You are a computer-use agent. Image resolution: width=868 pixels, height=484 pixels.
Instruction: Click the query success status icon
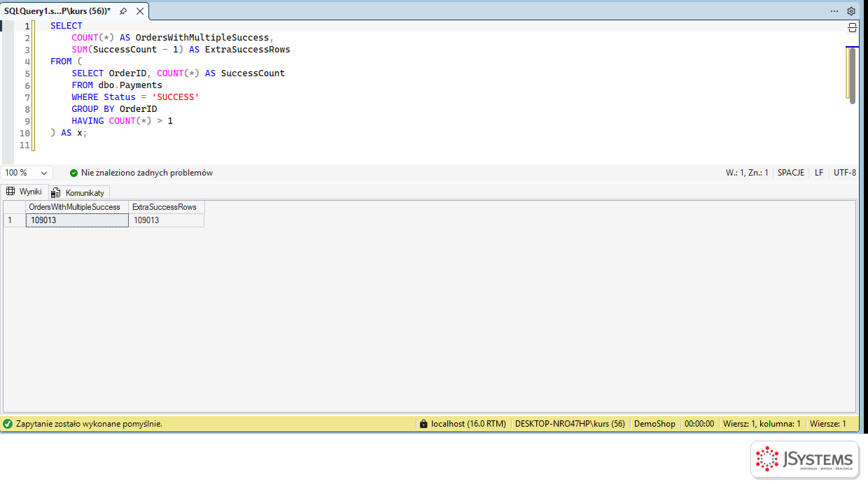tap(8, 424)
